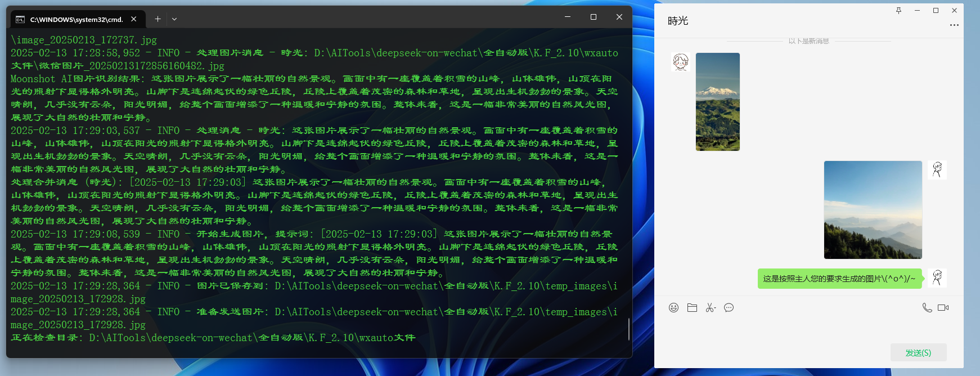This screenshot has width=980, height=376.
Task: Click my avatar beside the green message bubble
Action: (937, 278)
